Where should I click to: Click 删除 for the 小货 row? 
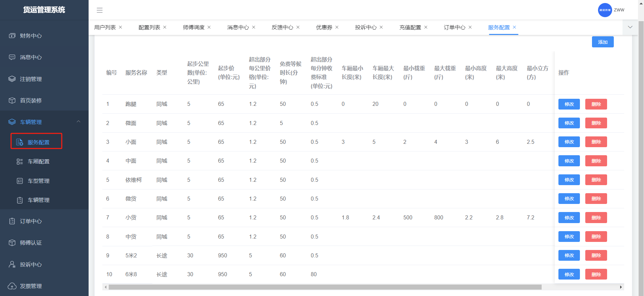coord(596,218)
